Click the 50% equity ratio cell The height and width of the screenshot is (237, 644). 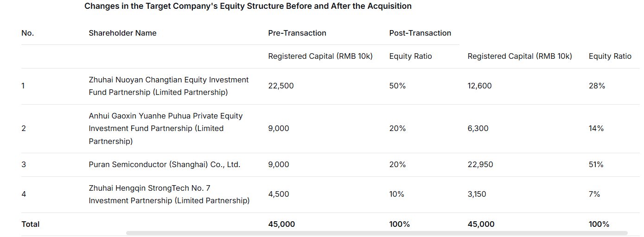click(397, 86)
